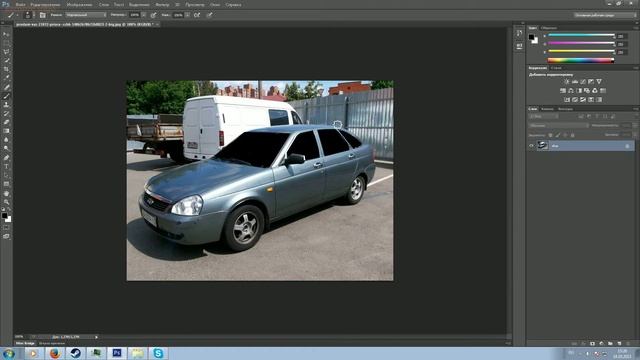The width and height of the screenshot is (640, 360).
Task: Create a new layer from Layers panel
Action: click(619, 344)
